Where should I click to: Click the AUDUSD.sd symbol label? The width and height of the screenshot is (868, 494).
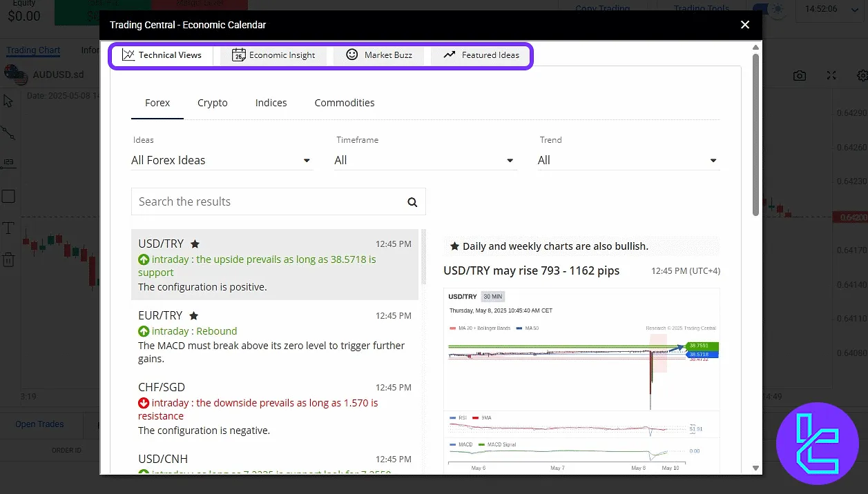tap(58, 75)
